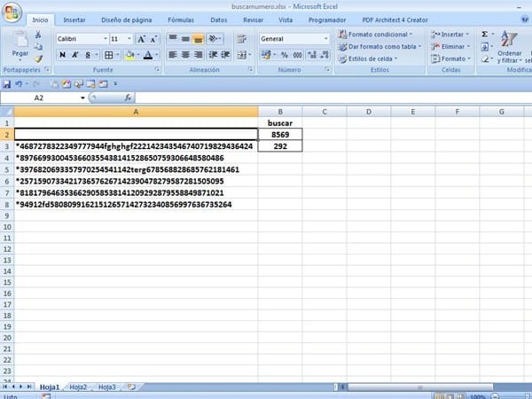This screenshot has height=399, width=532.
Task: Open the Fórmulas tab
Action: (181, 20)
